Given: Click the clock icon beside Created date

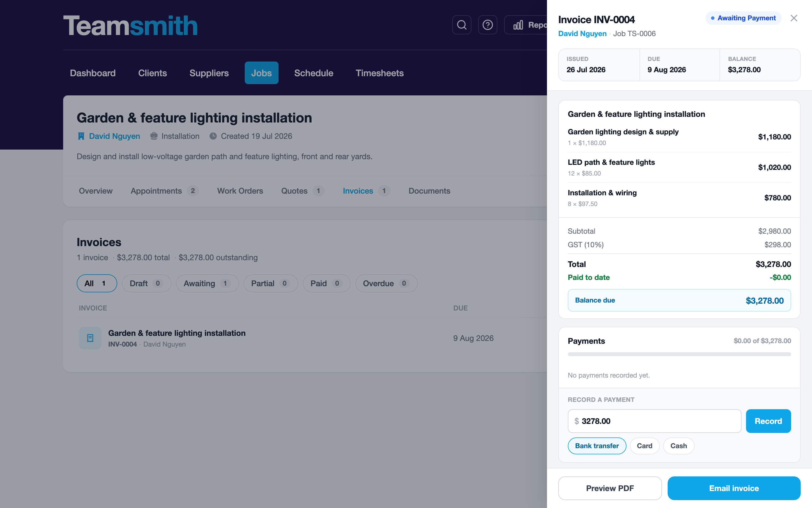Looking at the screenshot, I should pos(213,136).
